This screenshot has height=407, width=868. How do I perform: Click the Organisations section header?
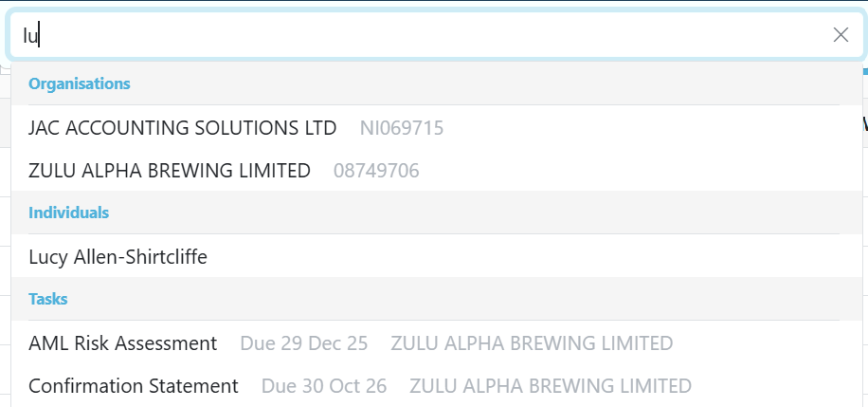[x=80, y=83]
